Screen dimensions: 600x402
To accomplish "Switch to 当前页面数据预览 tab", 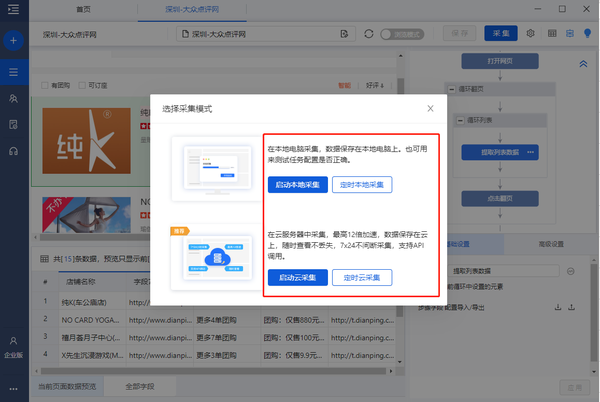I will click(67, 387).
